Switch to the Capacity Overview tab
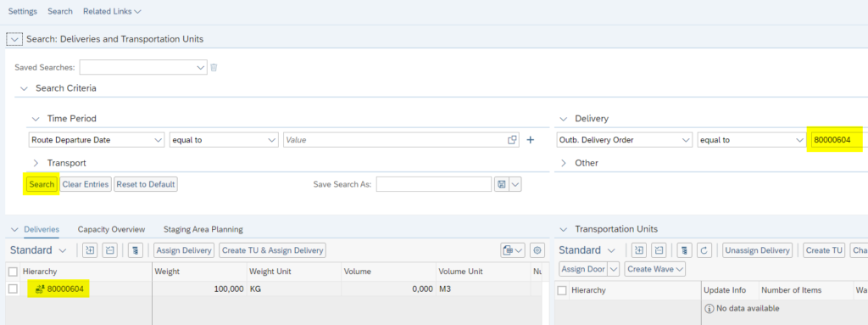Image resolution: width=868 pixels, height=325 pixels. tap(111, 230)
